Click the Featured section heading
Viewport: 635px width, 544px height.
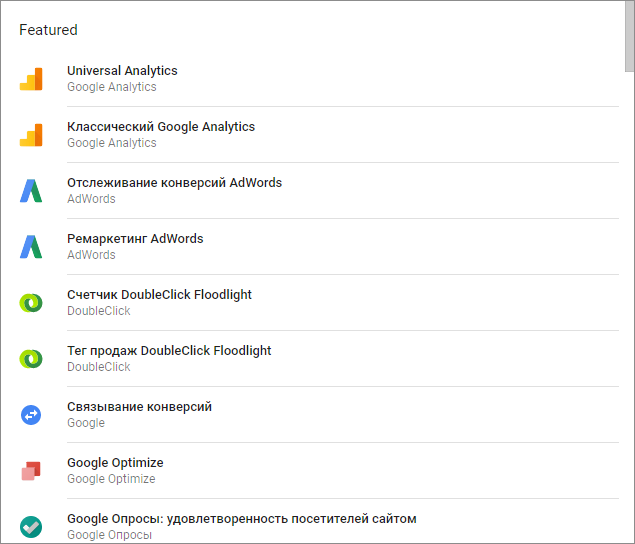pyautogui.click(x=48, y=30)
